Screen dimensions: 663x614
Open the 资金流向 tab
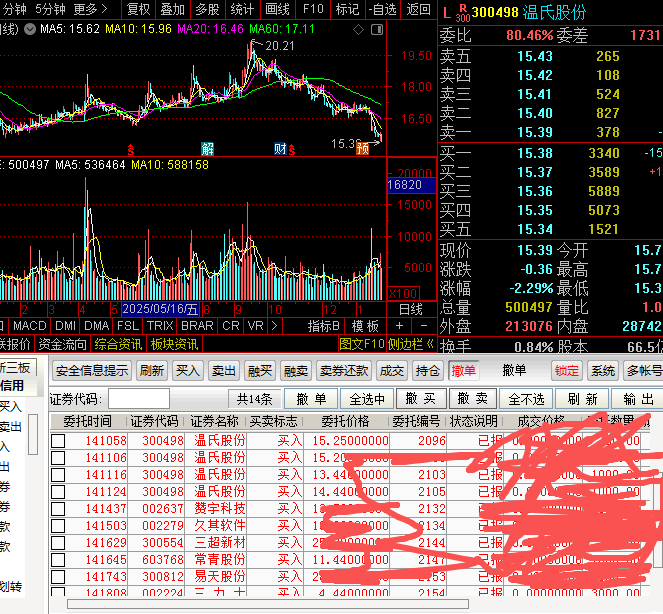62,344
